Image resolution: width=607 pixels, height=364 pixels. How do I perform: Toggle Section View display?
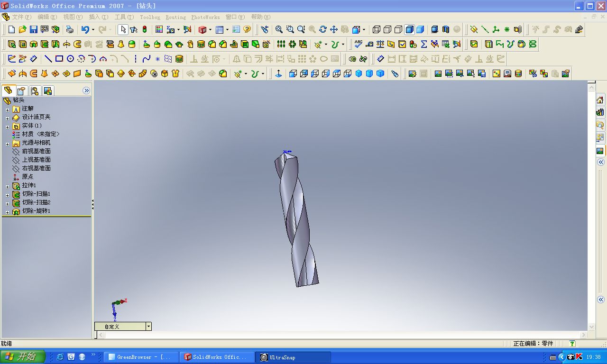pyautogui.click(x=445, y=29)
